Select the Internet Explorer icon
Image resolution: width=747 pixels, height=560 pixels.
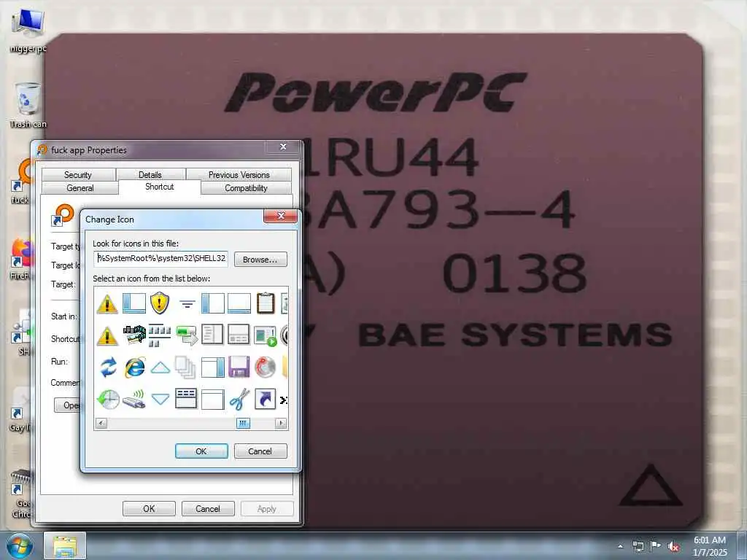[135, 367]
